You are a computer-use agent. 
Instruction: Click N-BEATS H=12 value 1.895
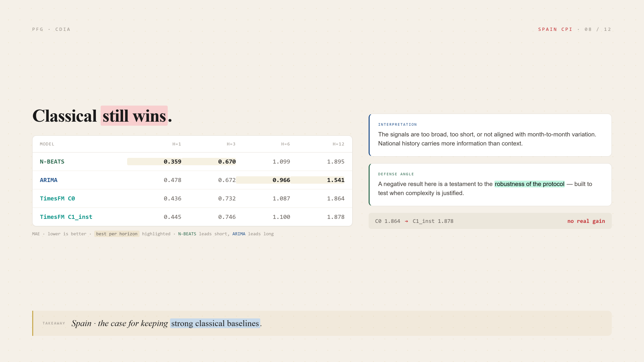[336, 162]
